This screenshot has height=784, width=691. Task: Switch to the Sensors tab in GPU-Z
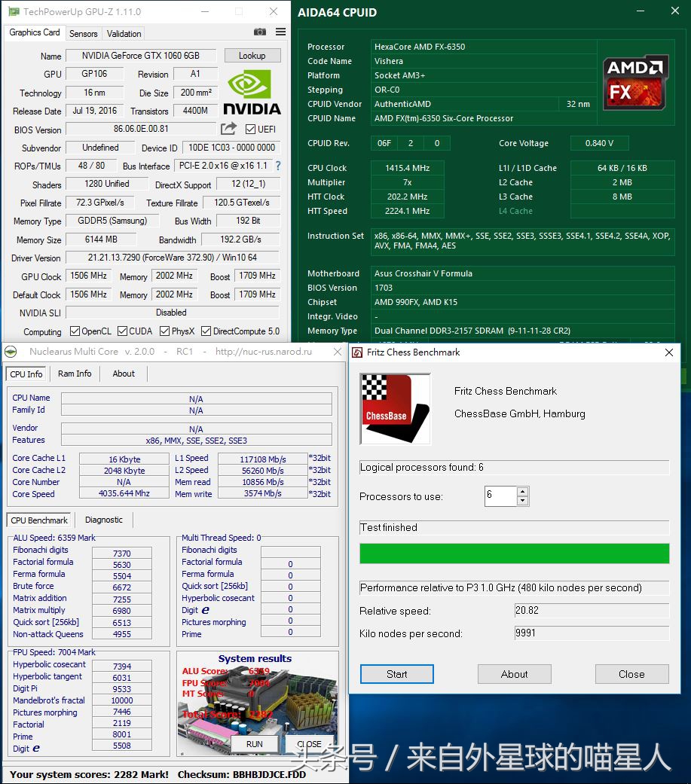[x=83, y=33]
